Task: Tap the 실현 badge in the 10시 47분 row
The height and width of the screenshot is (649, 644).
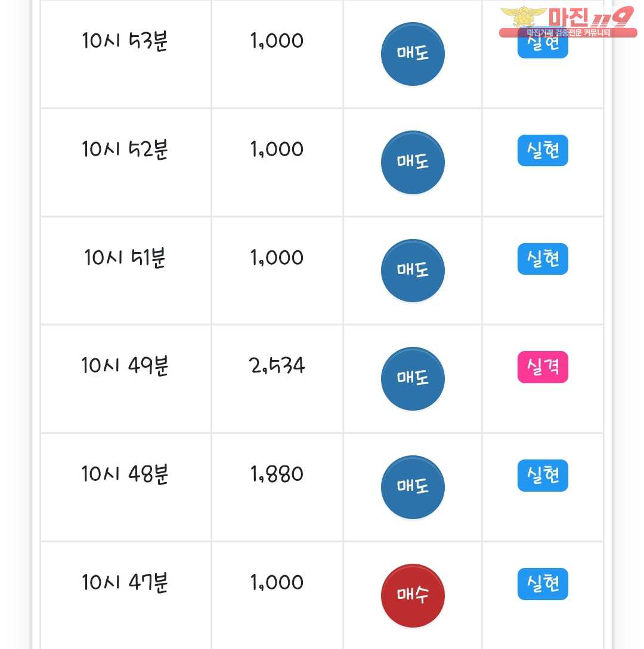Action: (543, 584)
